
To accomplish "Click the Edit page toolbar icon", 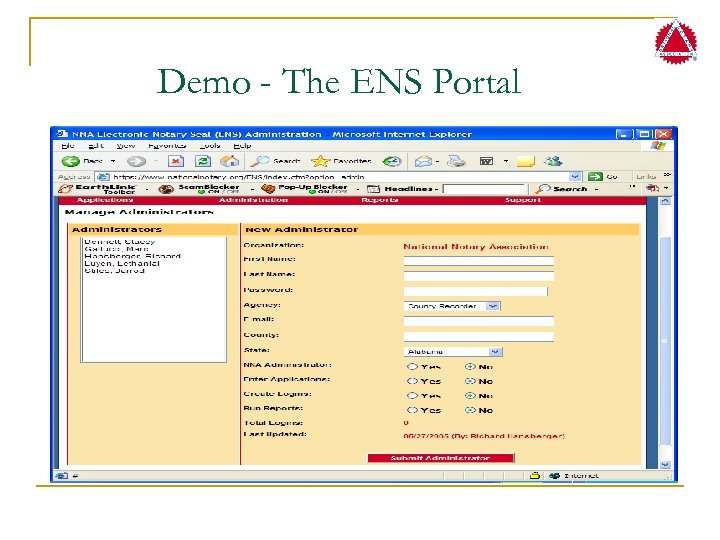I will coord(486,161).
